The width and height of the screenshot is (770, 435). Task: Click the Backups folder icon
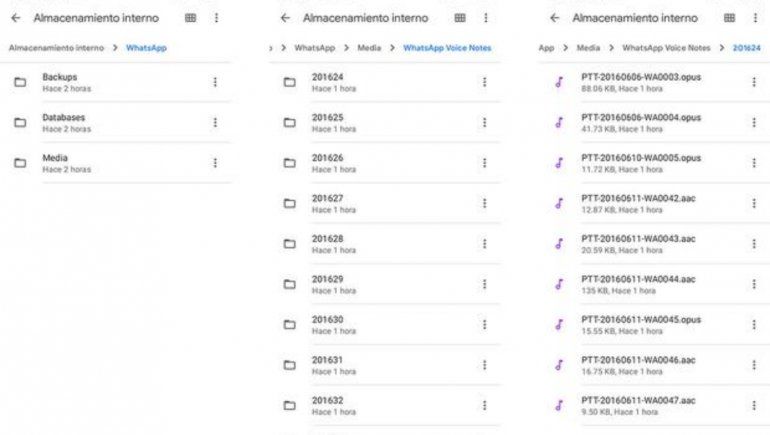pos(19,82)
